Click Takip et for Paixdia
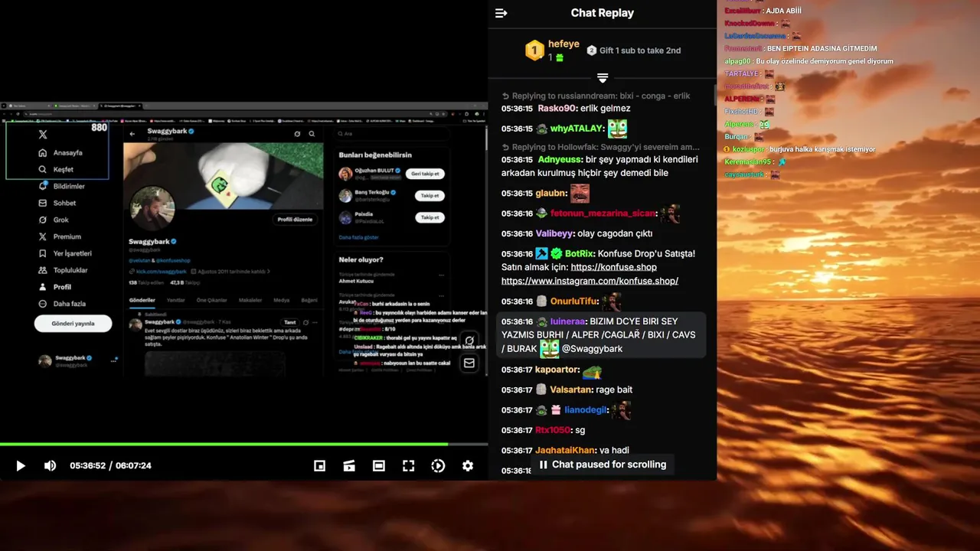980x551 pixels. point(430,217)
